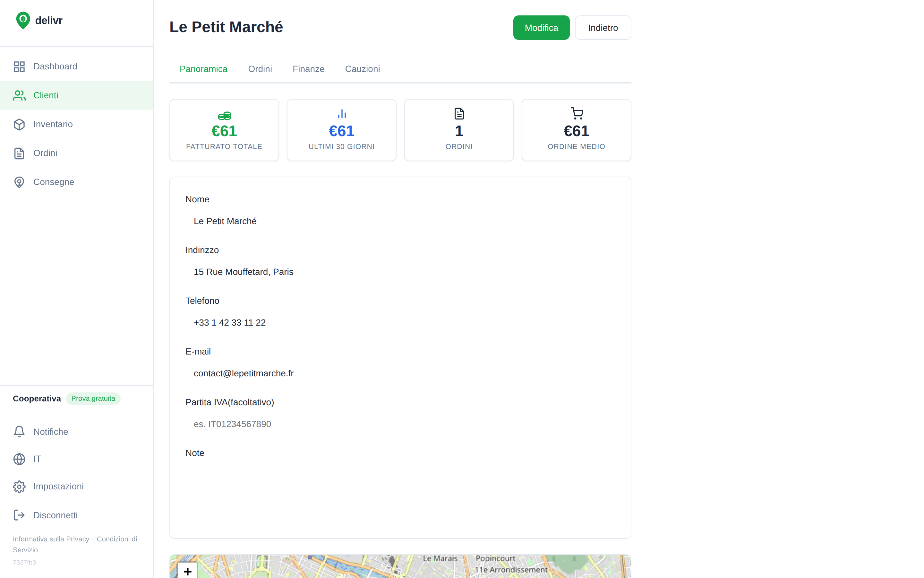The image size is (924, 578).
Task: Open the Cauzioni tab
Action: point(362,69)
